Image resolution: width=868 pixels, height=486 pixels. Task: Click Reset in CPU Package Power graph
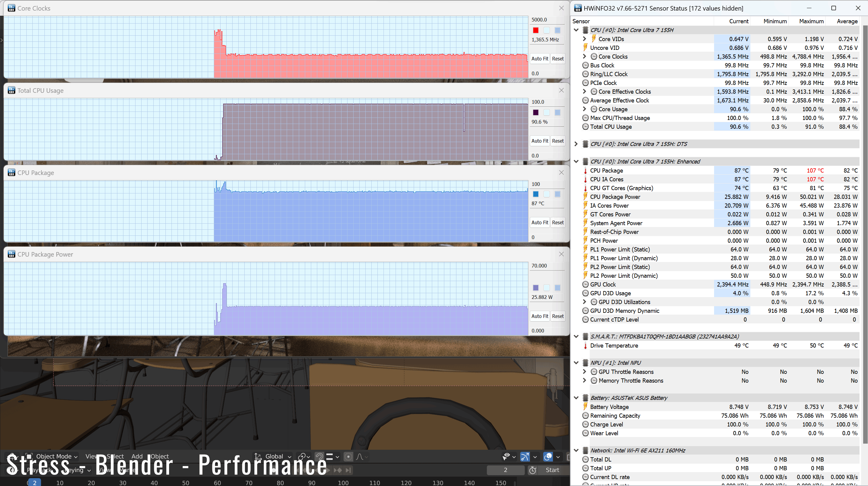point(558,316)
